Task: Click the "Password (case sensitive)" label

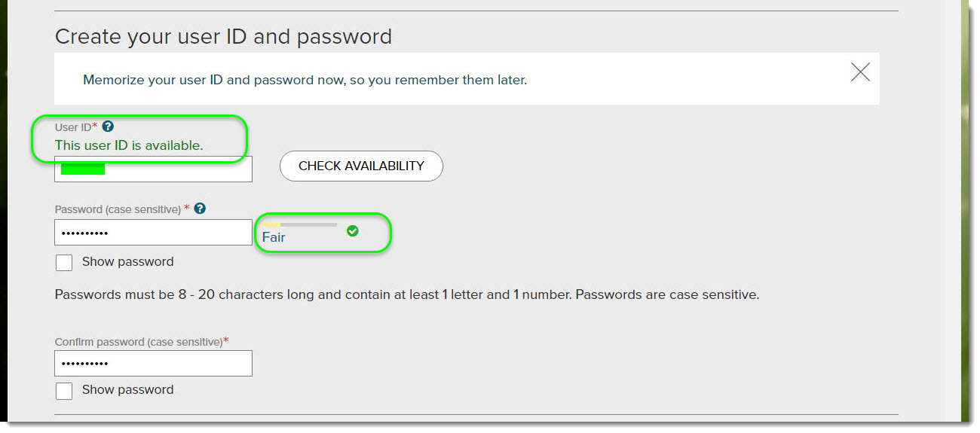Action: (x=118, y=209)
